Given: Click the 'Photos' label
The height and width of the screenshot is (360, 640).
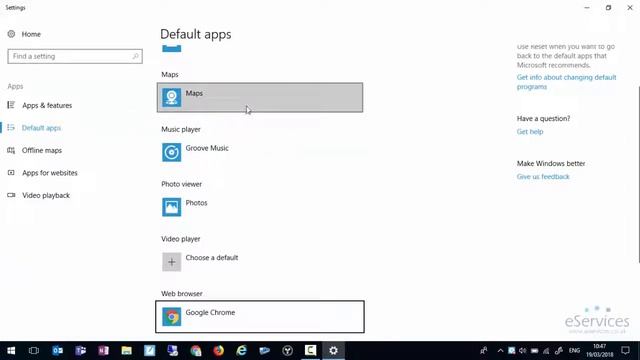Looking at the screenshot, I should [196, 203].
